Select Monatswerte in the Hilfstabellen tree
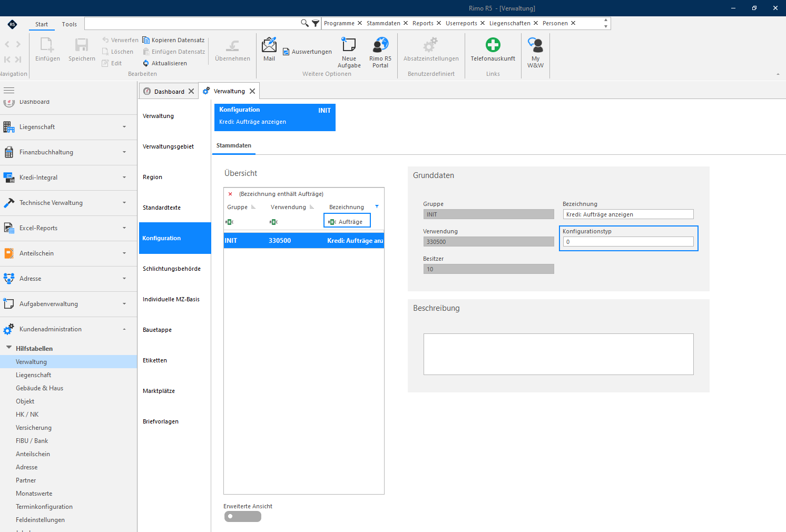Image resolution: width=786 pixels, height=532 pixels. coord(34,494)
